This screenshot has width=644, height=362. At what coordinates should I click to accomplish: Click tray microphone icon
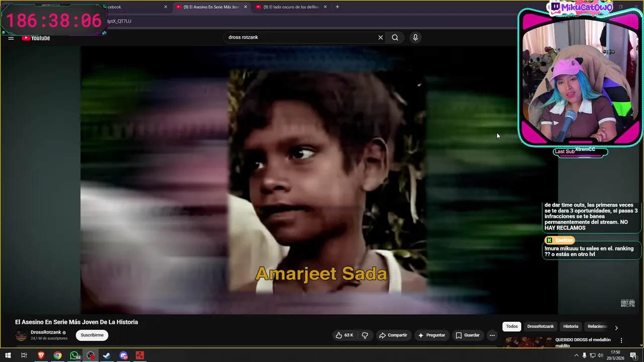click(584, 355)
